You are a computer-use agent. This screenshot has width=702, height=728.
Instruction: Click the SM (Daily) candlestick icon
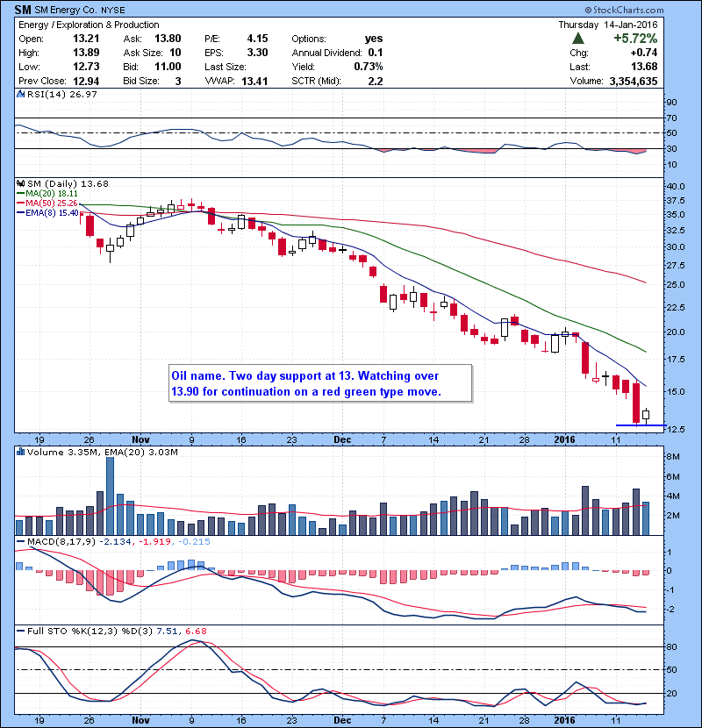[x=20, y=183]
